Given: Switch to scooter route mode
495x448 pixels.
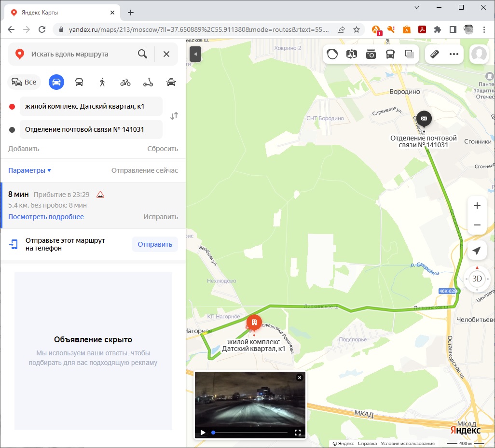Looking at the screenshot, I should coord(148,83).
